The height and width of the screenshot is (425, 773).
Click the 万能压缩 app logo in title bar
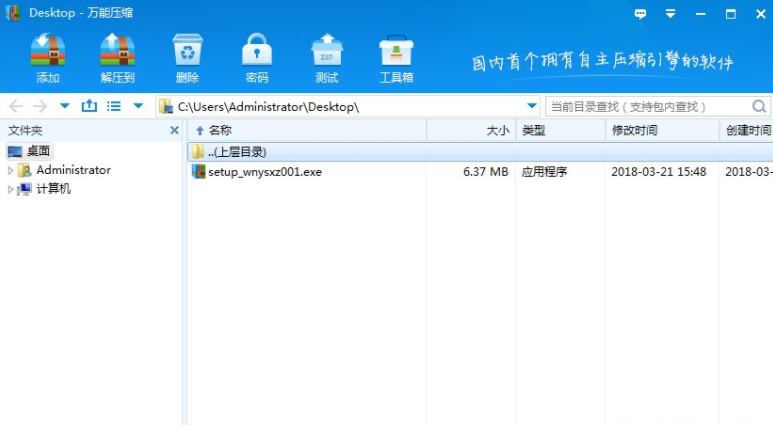tap(12, 13)
